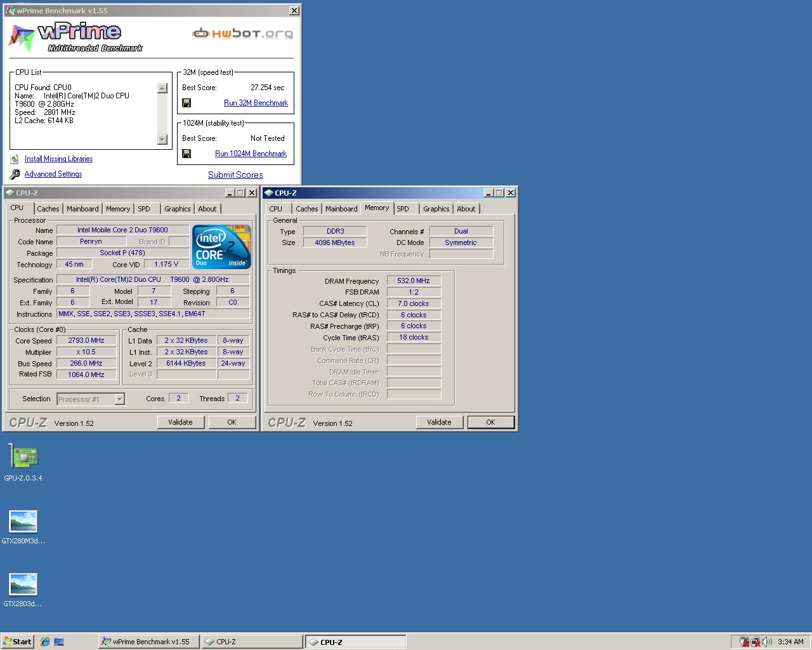Image resolution: width=812 pixels, height=650 pixels.
Task: Open Graphics tab in right CPU-Z window
Action: point(436,209)
